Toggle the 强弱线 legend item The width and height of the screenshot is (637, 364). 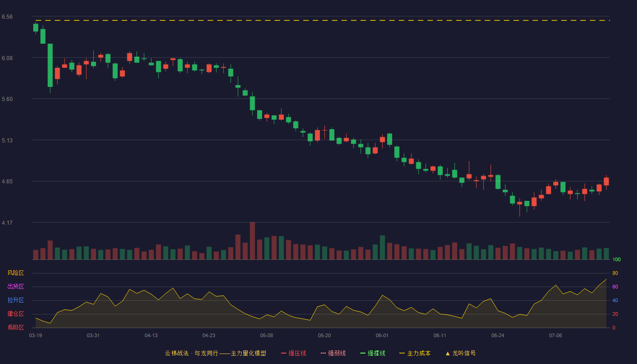tap(333, 353)
